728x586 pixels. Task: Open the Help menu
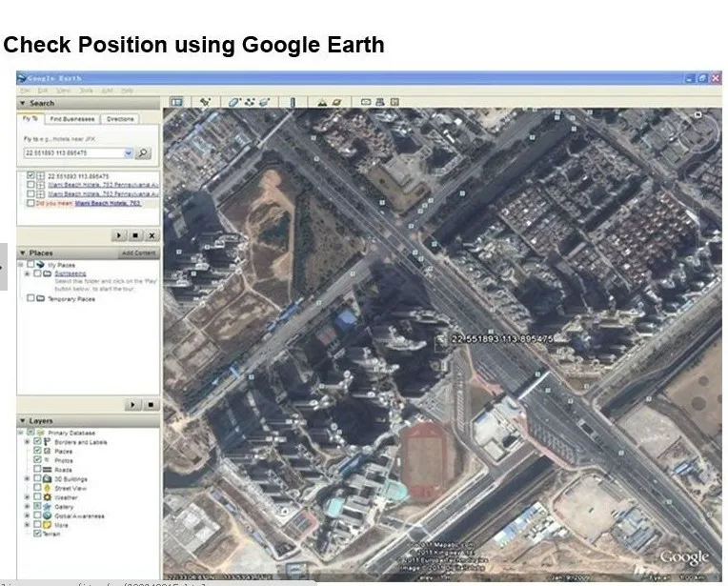pos(127,91)
